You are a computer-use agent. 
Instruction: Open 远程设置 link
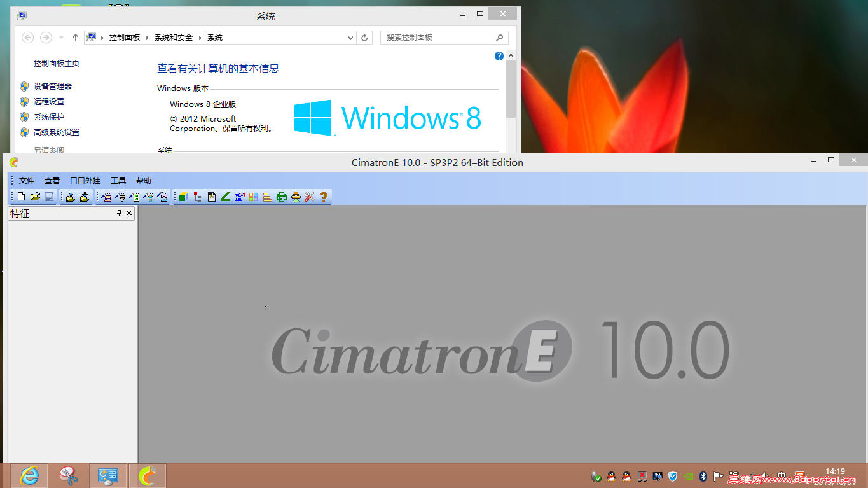point(49,102)
